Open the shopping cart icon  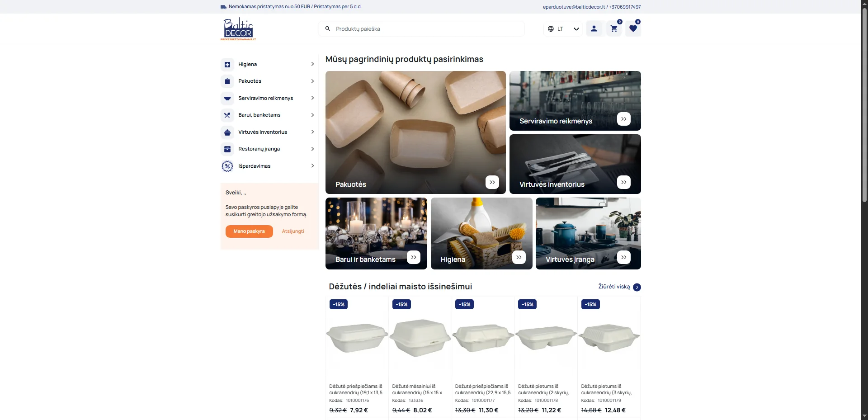click(x=613, y=29)
